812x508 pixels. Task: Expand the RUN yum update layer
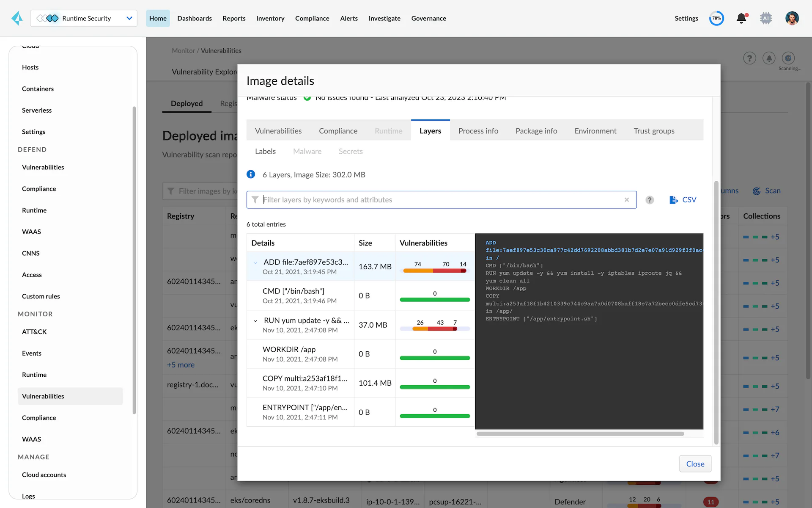coord(255,321)
